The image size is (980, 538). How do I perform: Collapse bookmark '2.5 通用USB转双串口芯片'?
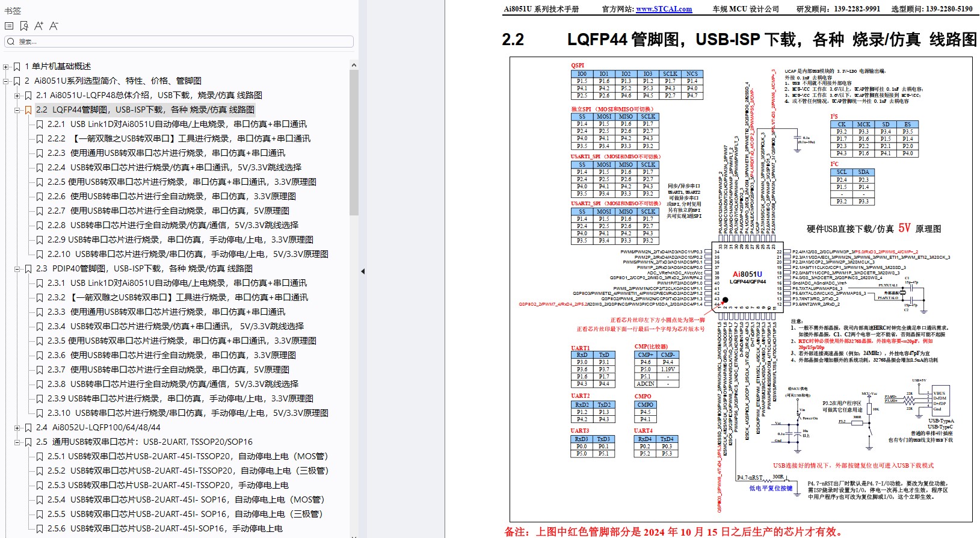[17, 442]
